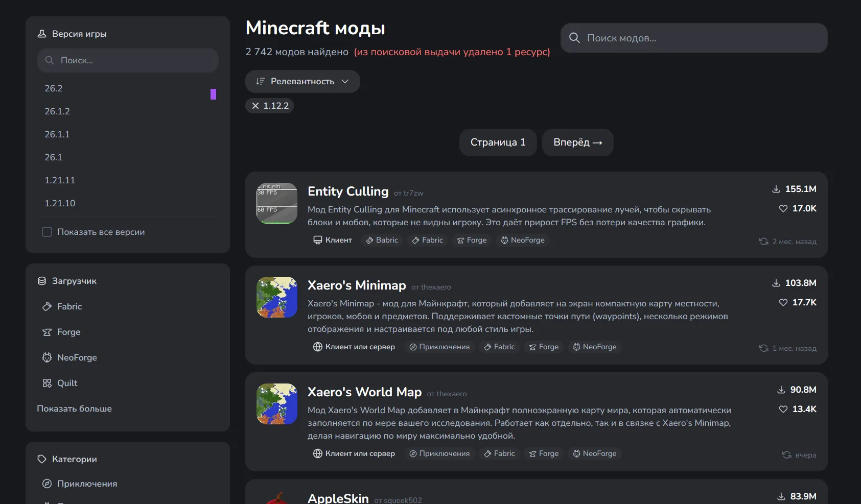Open the Entity Culling mod title
The height and width of the screenshot is (504, 861).
click(348, 191)
